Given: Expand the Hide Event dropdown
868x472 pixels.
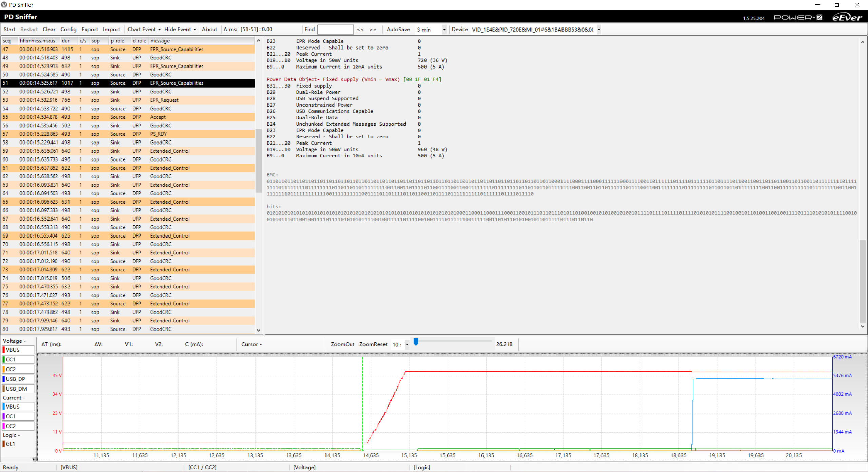Looking at the screenshot, I should (180, 30).
